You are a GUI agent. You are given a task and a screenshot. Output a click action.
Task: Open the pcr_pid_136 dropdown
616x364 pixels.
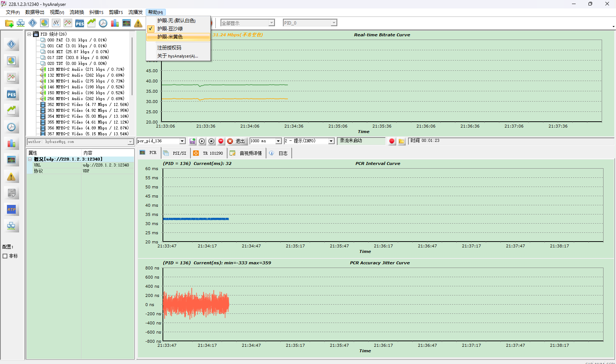click(182, 141)
